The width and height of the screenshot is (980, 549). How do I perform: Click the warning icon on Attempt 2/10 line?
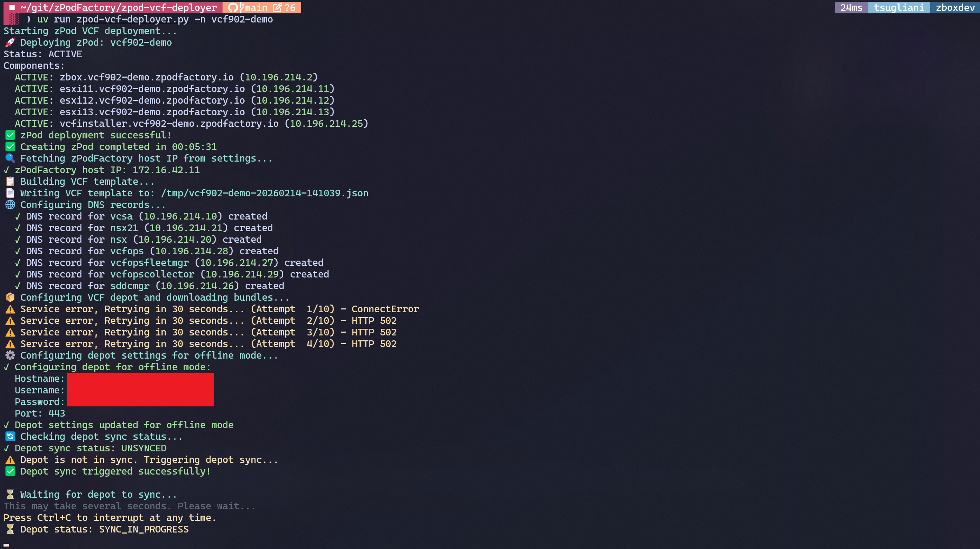[x=10, y=321]
